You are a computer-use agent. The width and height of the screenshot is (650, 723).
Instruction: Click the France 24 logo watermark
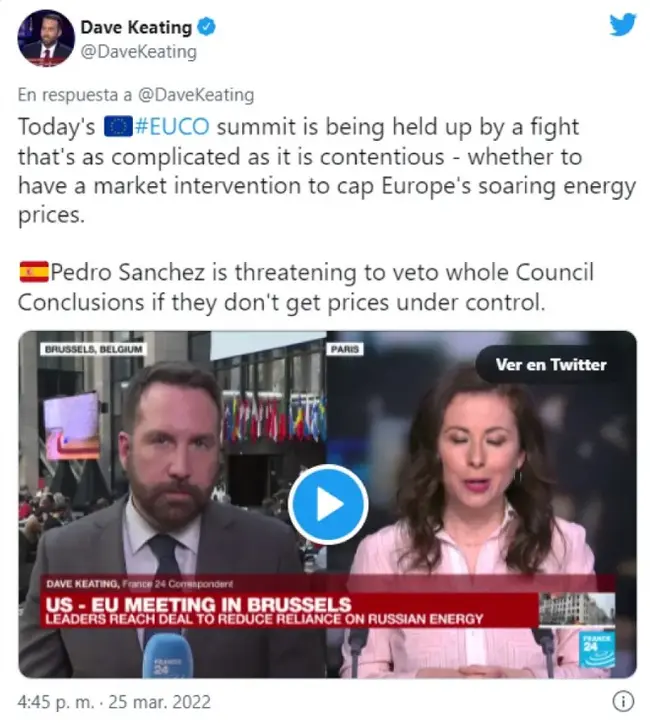[x=597, y=651]
